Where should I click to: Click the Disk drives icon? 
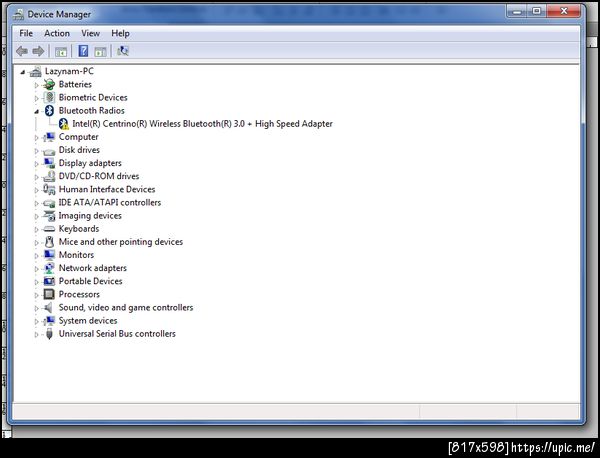(49, 151)
